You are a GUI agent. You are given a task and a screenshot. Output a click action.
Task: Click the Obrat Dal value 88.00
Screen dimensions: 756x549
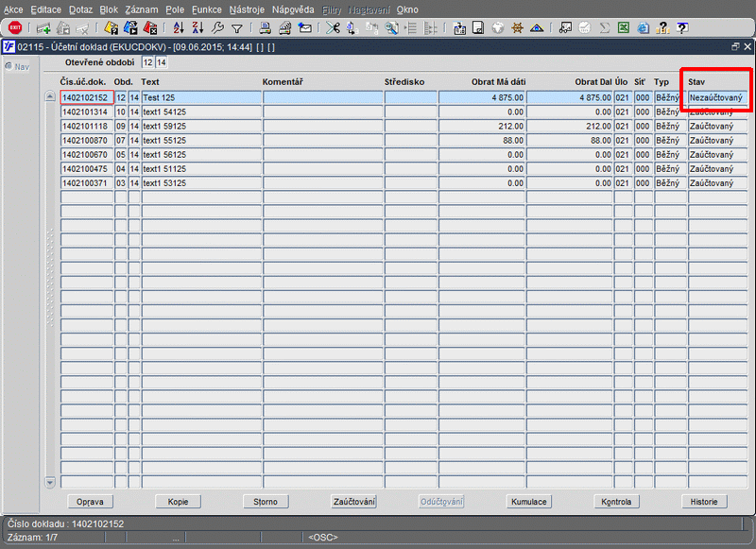(570, 140)
